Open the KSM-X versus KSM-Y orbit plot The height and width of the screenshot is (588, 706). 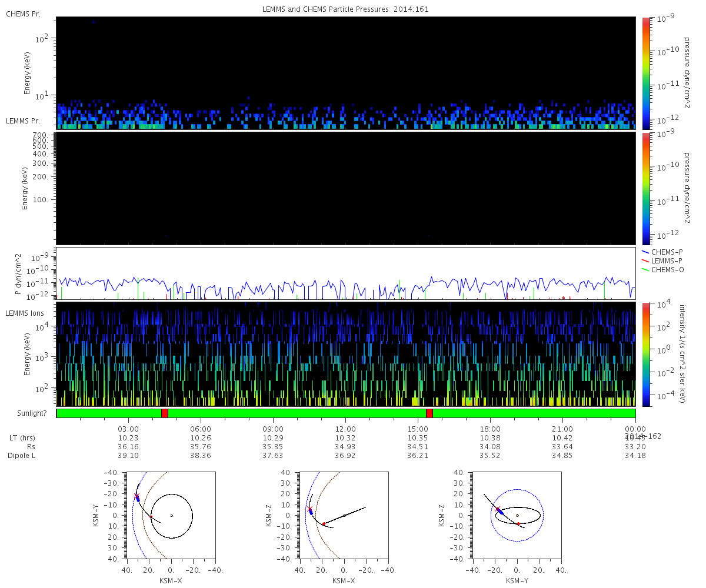click(x=171, y=515)
